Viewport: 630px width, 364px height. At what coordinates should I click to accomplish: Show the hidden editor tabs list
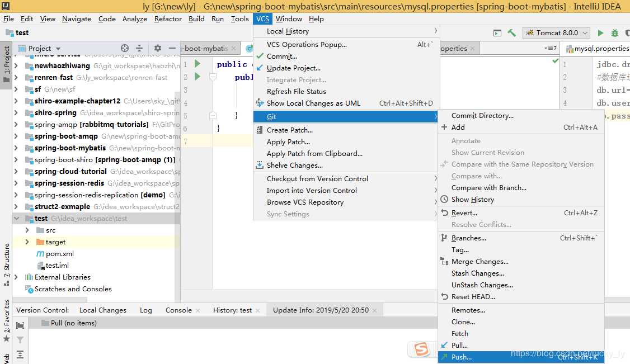551,48
